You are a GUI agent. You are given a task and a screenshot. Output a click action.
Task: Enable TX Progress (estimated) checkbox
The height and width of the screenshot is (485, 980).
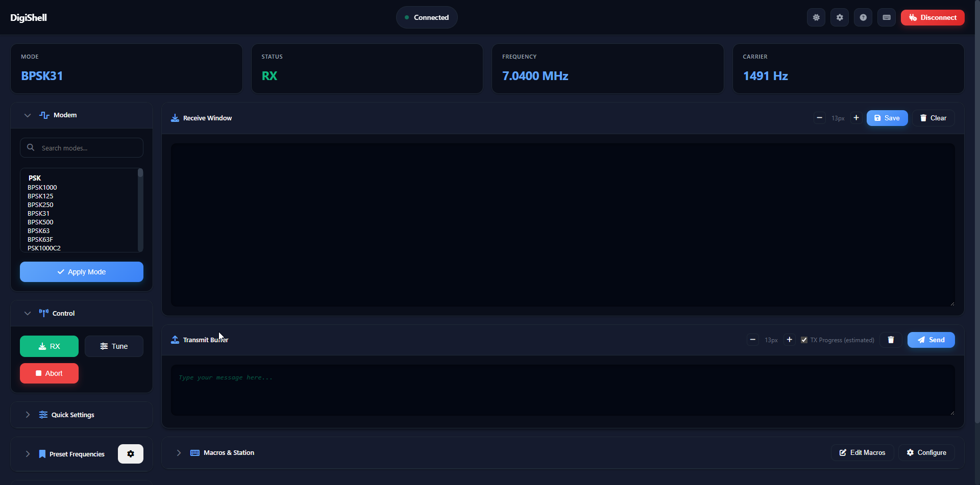(x=804, y=339)
